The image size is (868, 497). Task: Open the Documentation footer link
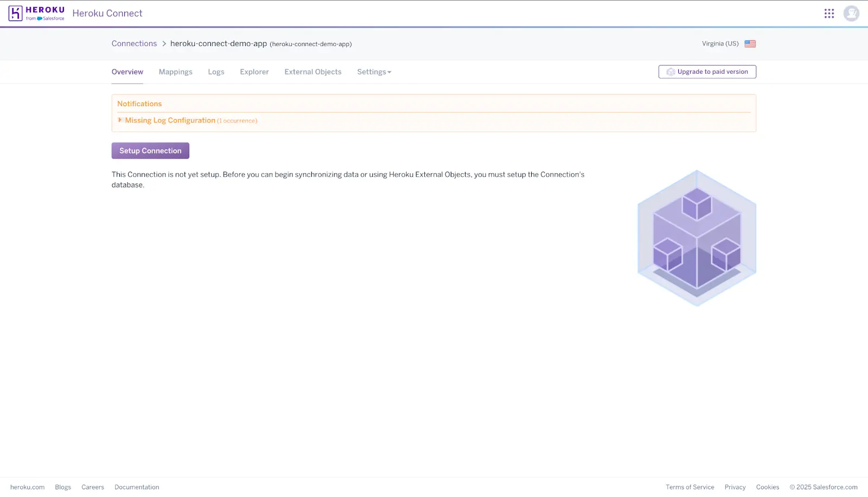click(x=136, y=487)
